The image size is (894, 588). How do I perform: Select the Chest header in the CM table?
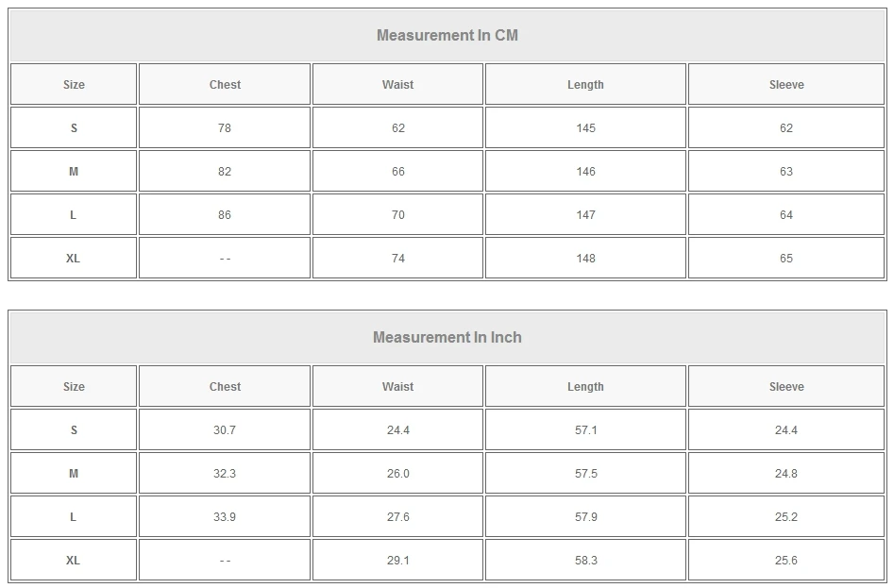(x=225, y=85)
